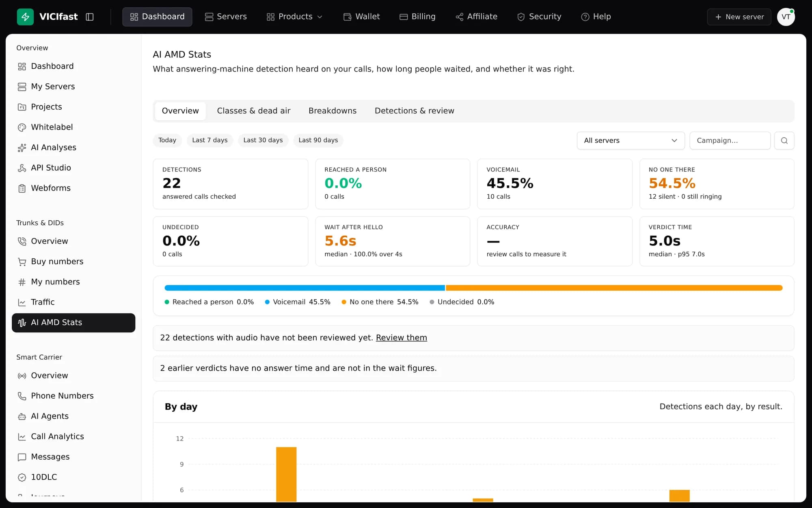The image size is (812, 508).
Task: Click the My numbers hash icon
Action: [x=22, y=282]
